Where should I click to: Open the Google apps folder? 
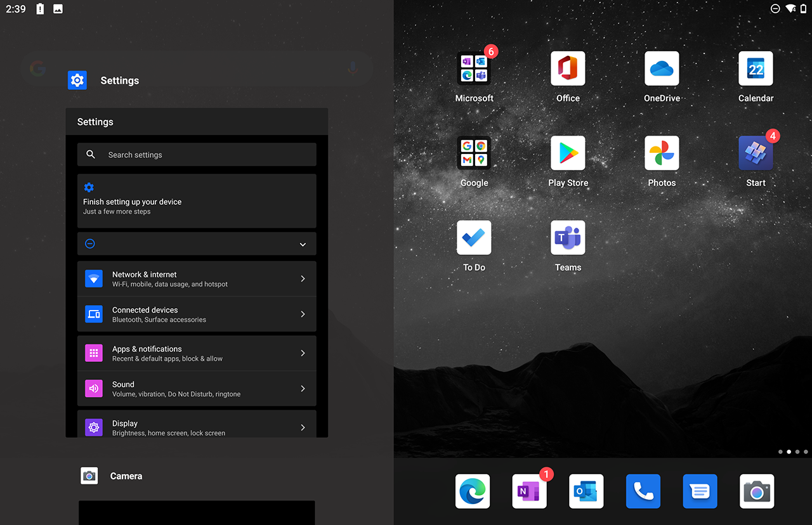pyautogui.click(x=474, y=153)
